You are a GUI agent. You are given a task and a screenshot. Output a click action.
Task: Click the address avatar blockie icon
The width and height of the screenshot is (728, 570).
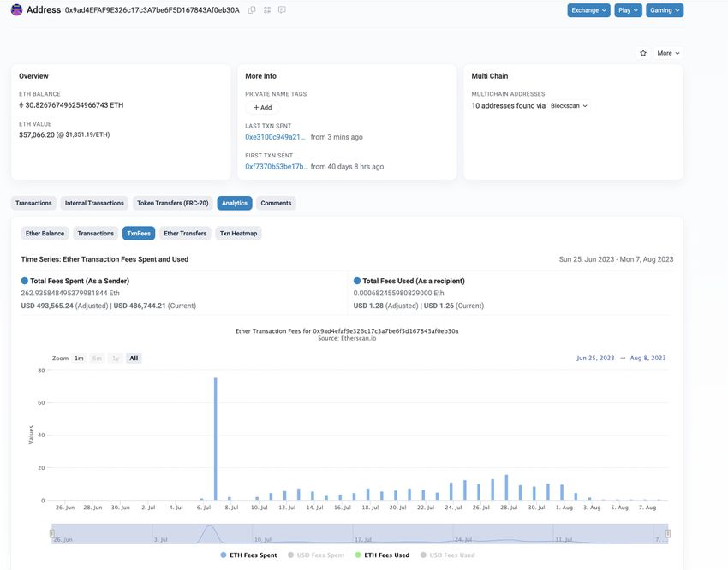(x=16, y=10)
